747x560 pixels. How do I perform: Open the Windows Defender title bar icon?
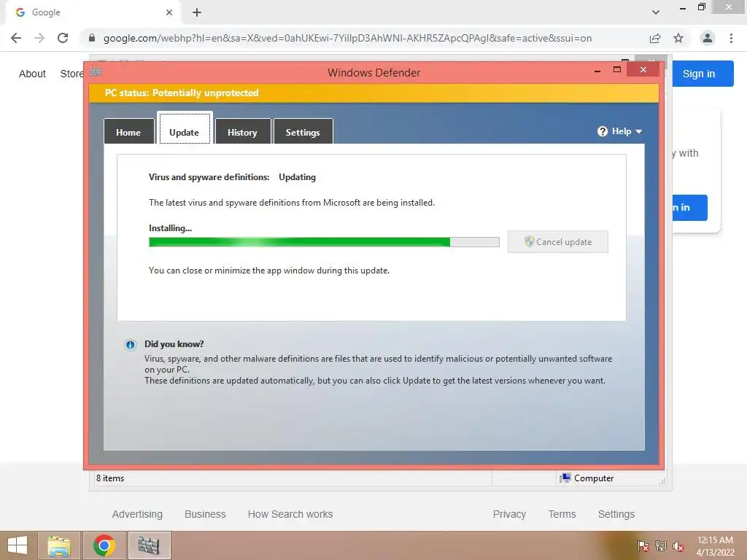pos(96,72)
